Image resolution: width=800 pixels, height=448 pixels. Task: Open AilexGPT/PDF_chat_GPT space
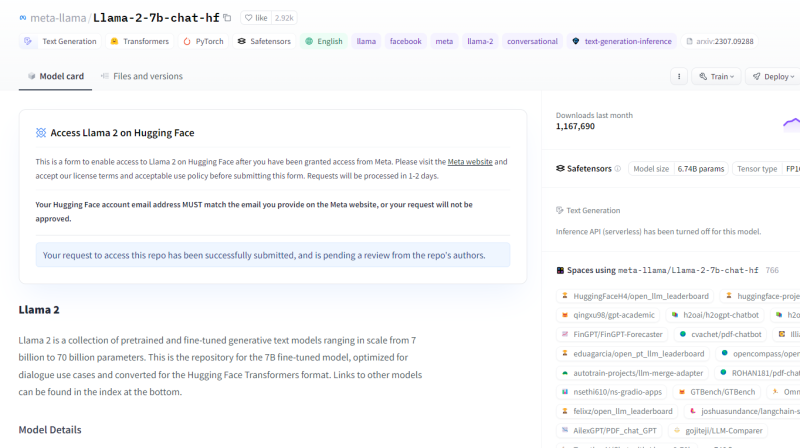click(x=609, y=431)
